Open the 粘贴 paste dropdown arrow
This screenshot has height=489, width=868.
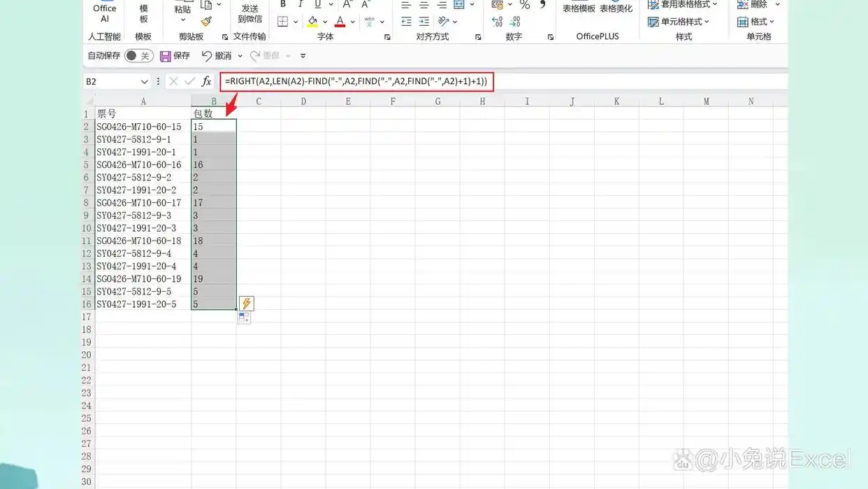tap(183, 20)
